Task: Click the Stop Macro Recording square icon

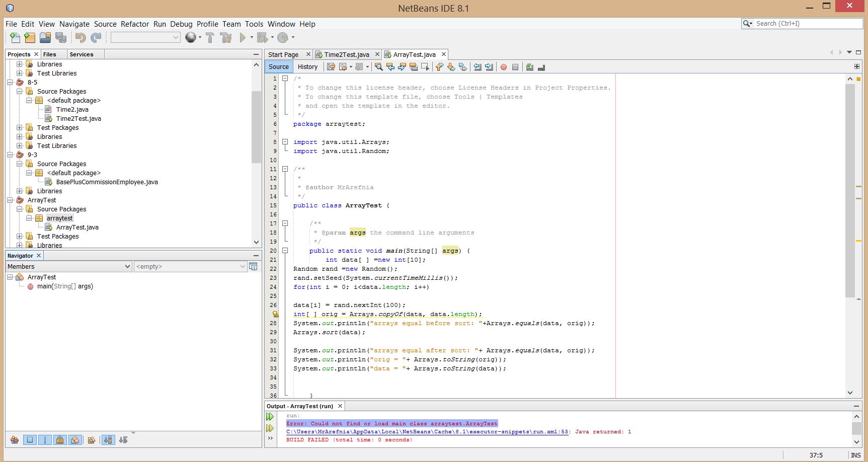Action: pyautogui.click(x=515, y=67)
